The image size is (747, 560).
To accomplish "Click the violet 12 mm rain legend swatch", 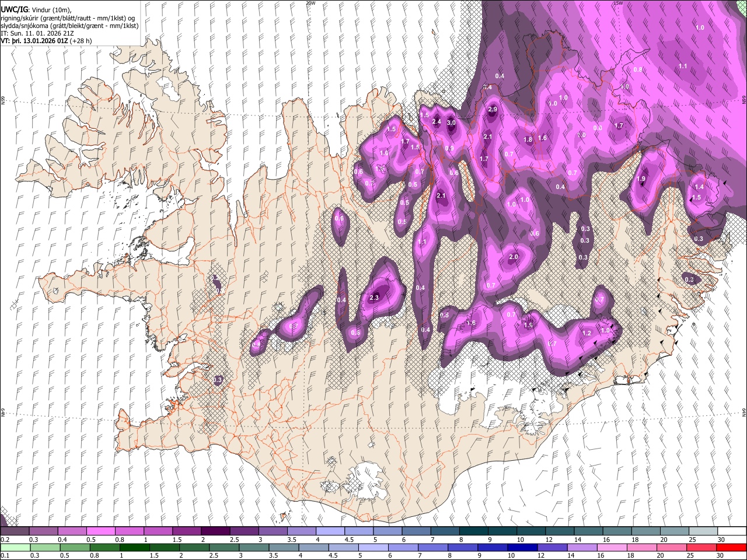I will [551, 547].
